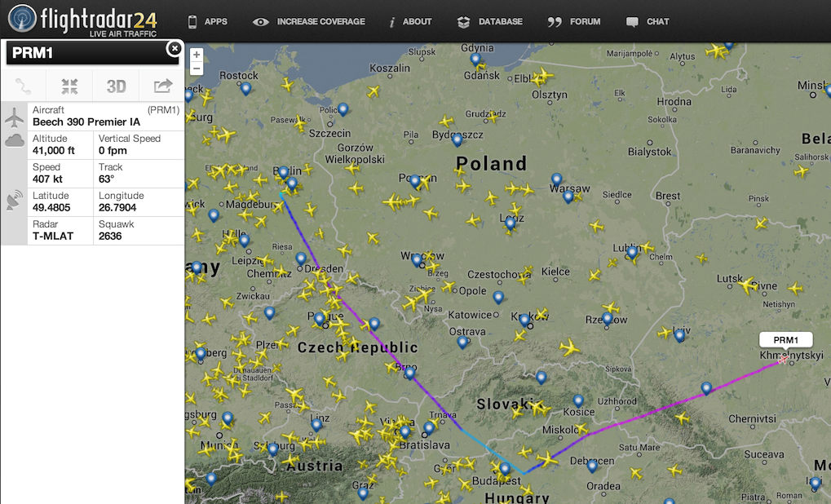Viewport: 831px width, 504px height.
Task: Click the flightradar24 logo
Action: 82,21
